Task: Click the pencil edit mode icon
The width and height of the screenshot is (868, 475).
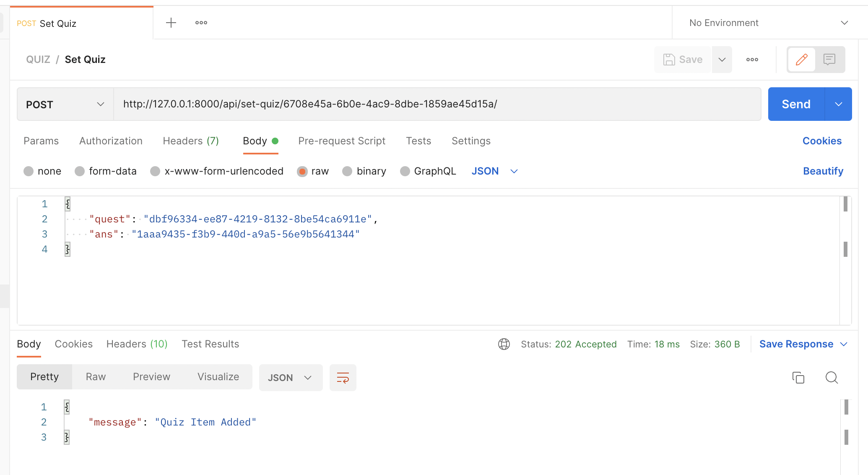Action: 801,60
